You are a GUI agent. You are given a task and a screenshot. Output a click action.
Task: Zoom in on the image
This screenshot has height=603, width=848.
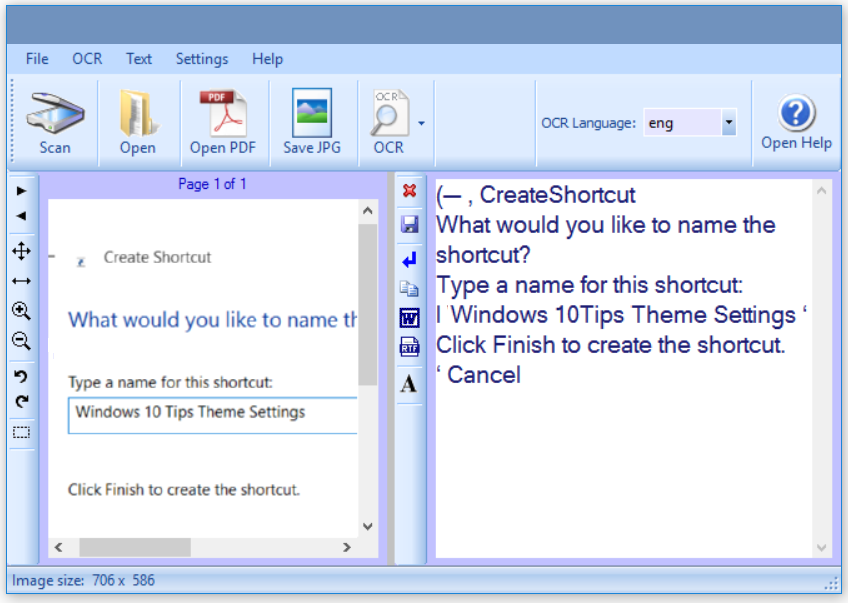[21, 310]
